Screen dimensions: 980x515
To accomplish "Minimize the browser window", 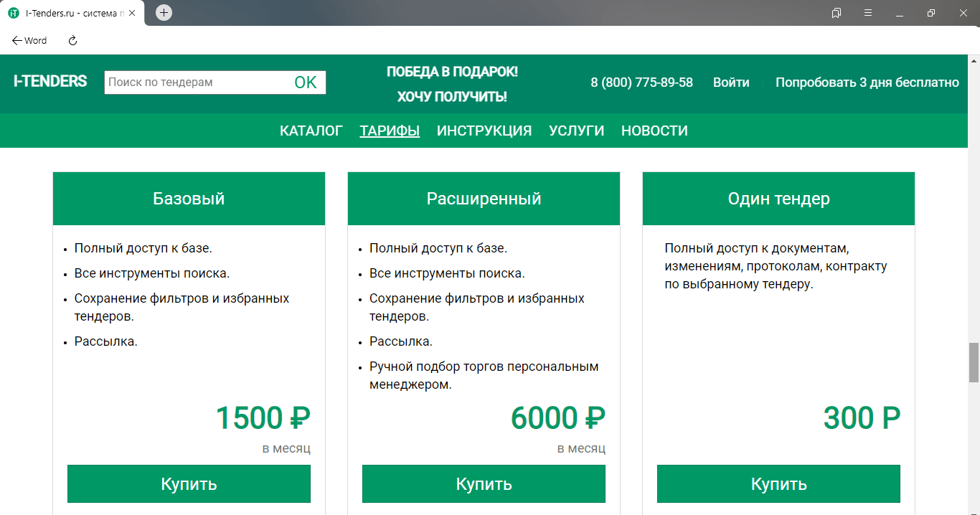I will point(900,13).
